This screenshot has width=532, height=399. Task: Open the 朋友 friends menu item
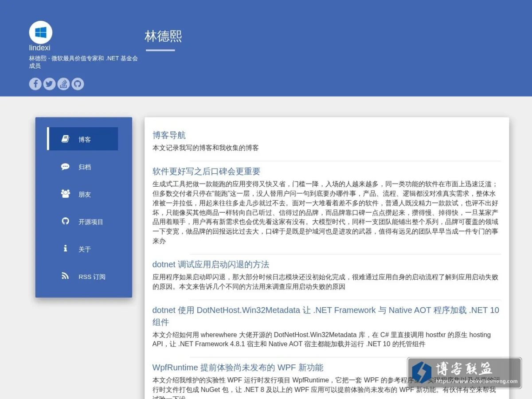[x=82, y=194]
